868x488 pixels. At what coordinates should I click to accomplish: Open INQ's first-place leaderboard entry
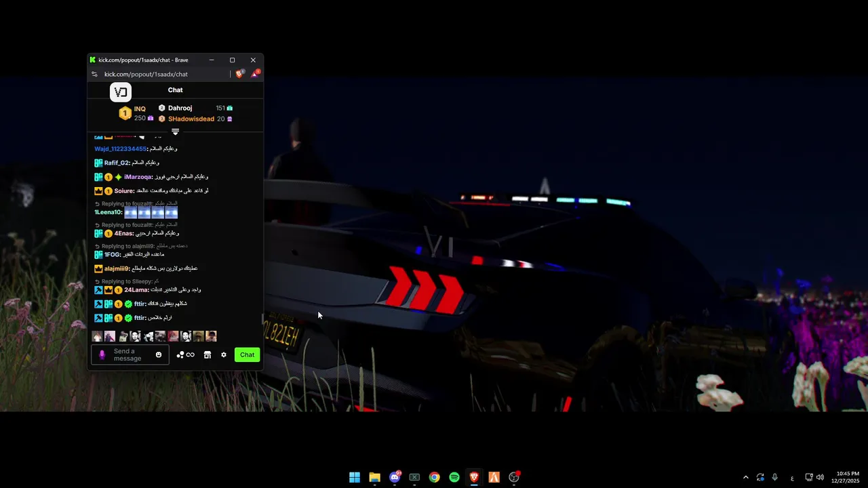pos(136,113)
